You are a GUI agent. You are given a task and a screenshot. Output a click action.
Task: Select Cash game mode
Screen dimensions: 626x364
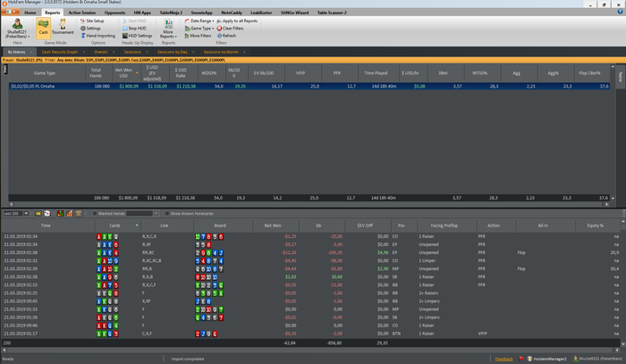43,28
